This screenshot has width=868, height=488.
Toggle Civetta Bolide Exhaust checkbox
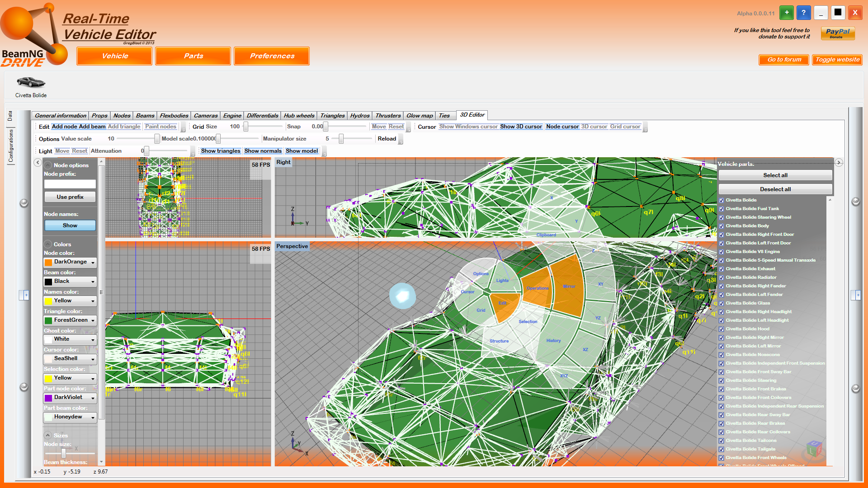click(x=722, y=269)
